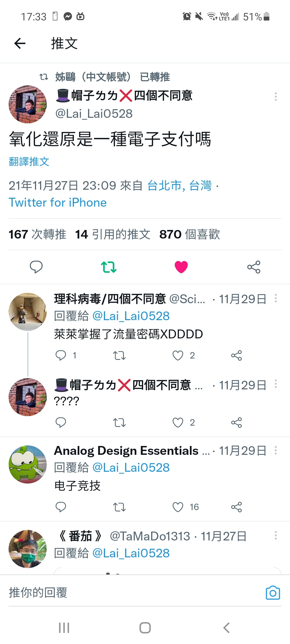The image size is (290, 644).
Task: Tap the Android home navigation button
Action: [x=145, y=628]
